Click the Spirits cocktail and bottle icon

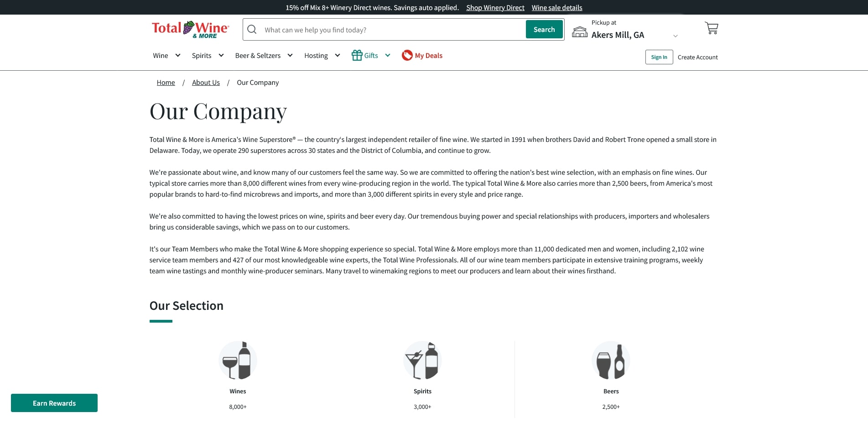[422, 360]
